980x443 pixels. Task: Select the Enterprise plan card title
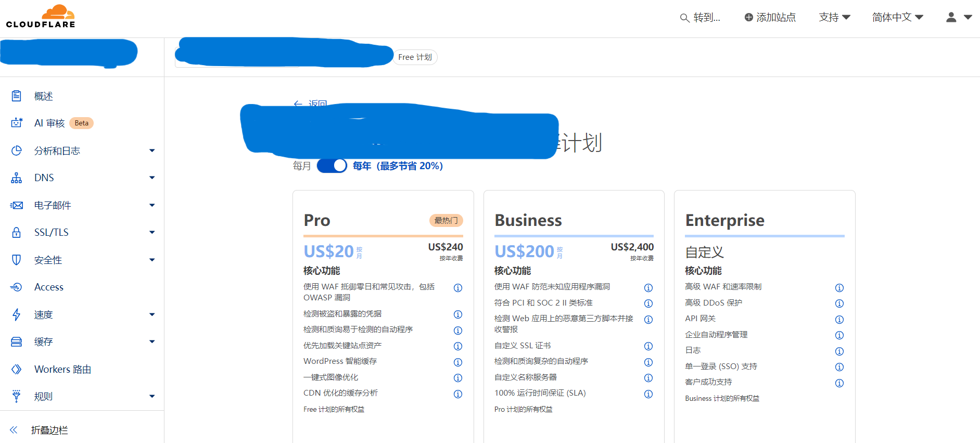[x=725, y=221]
